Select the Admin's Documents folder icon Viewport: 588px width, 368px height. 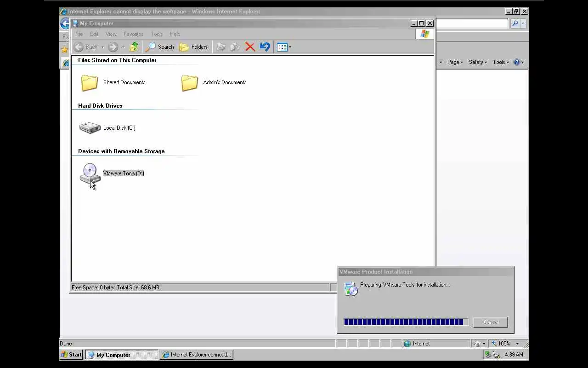coord(190,83)
